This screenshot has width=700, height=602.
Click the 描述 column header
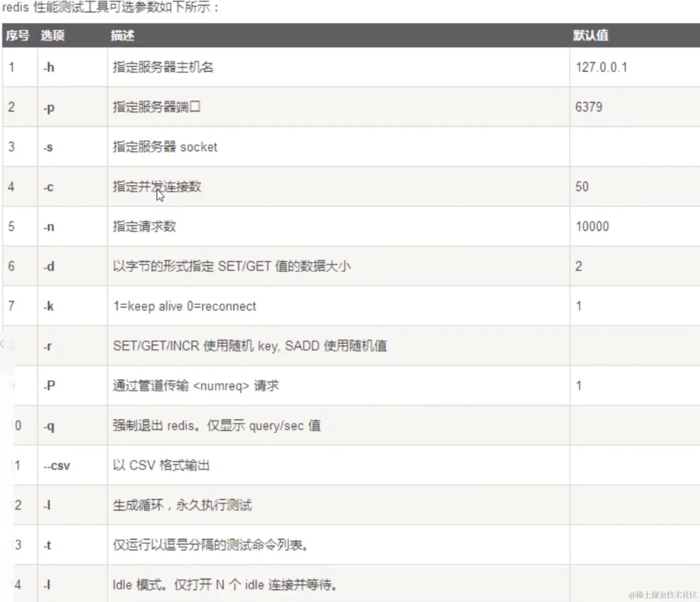click(x=123, y=36)
